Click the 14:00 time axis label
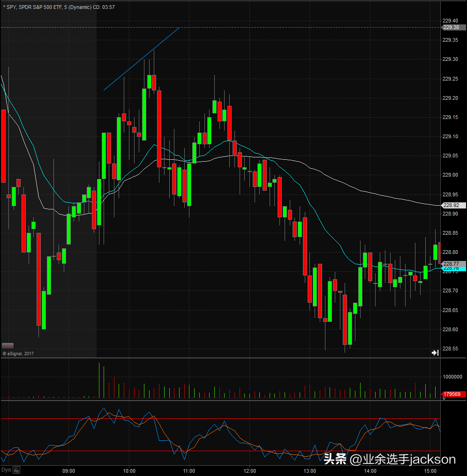Screen dimensions: 467x476 coord(370,471)
